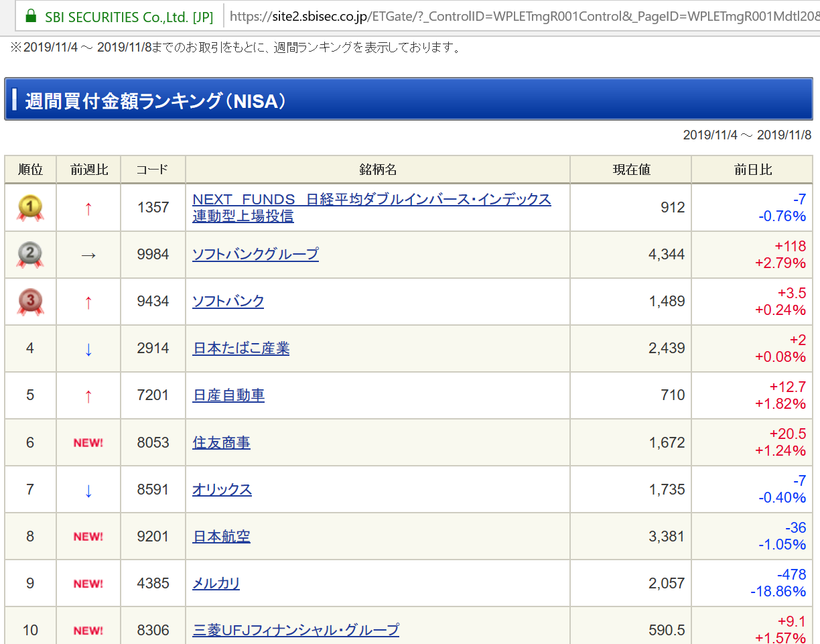Click the bronze medal rank 3 icon
820x644 pixels.
point(30,302)
